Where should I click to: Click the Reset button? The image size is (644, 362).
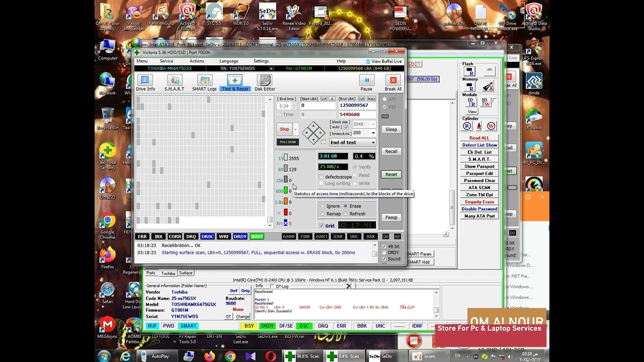pos(391,174)
